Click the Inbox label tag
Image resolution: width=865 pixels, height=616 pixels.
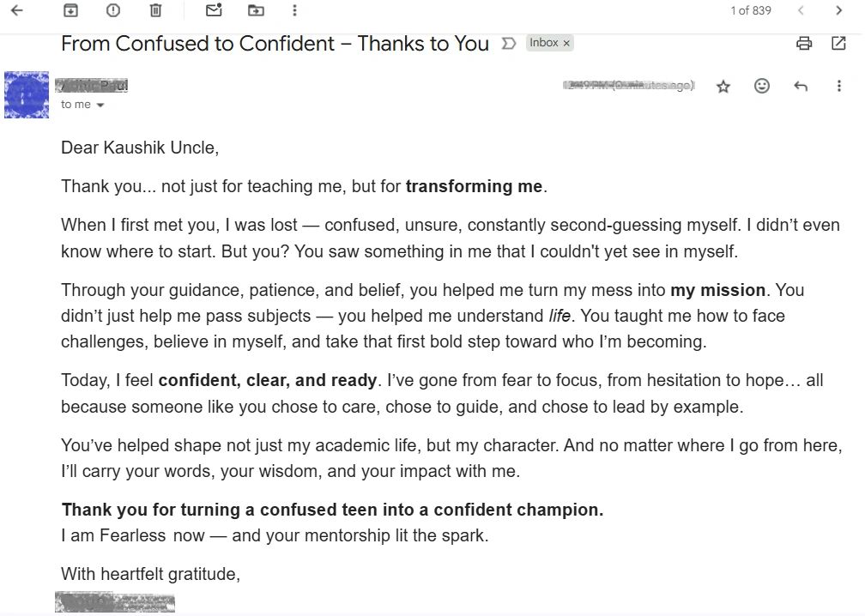coord(543,43)
